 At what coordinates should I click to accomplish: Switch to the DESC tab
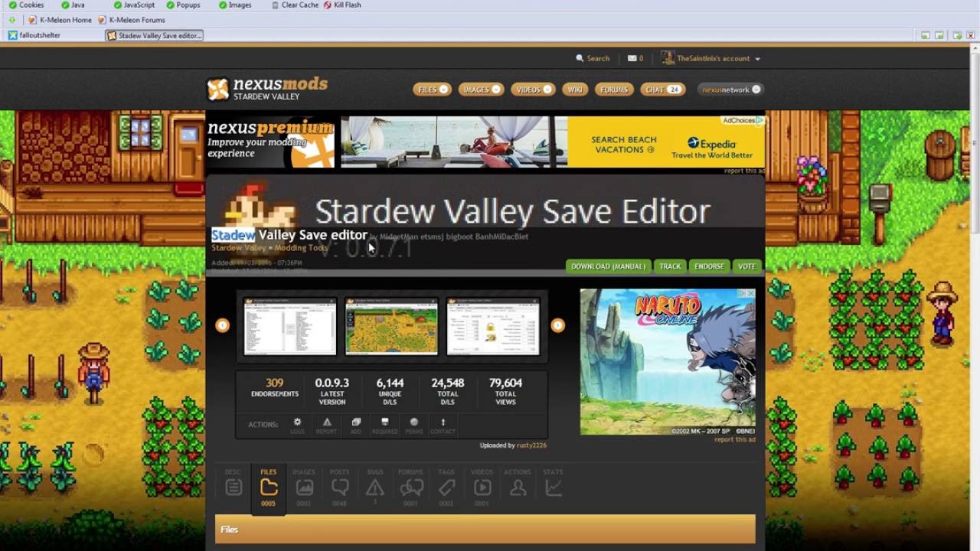(x=234, y=487)
